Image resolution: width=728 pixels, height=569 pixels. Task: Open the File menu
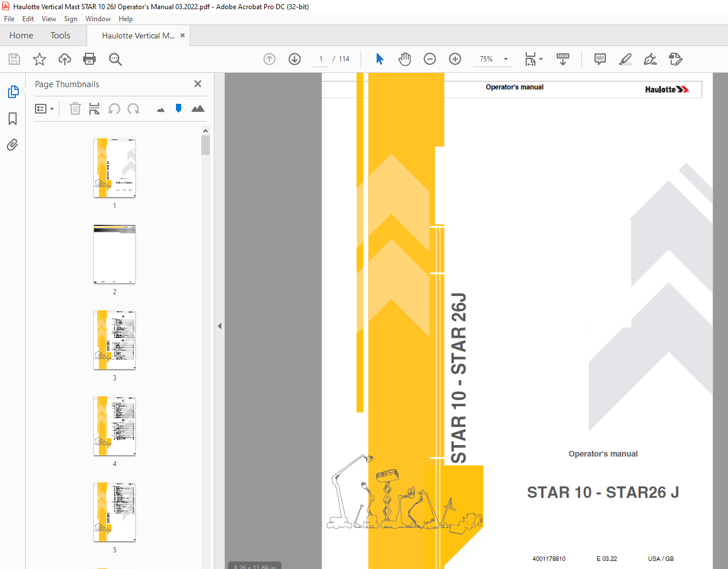pyautogui.click(x=9, y=19)
